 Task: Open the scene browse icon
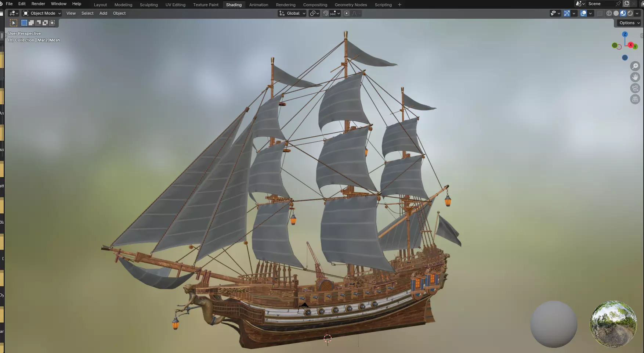click(580, 4)
